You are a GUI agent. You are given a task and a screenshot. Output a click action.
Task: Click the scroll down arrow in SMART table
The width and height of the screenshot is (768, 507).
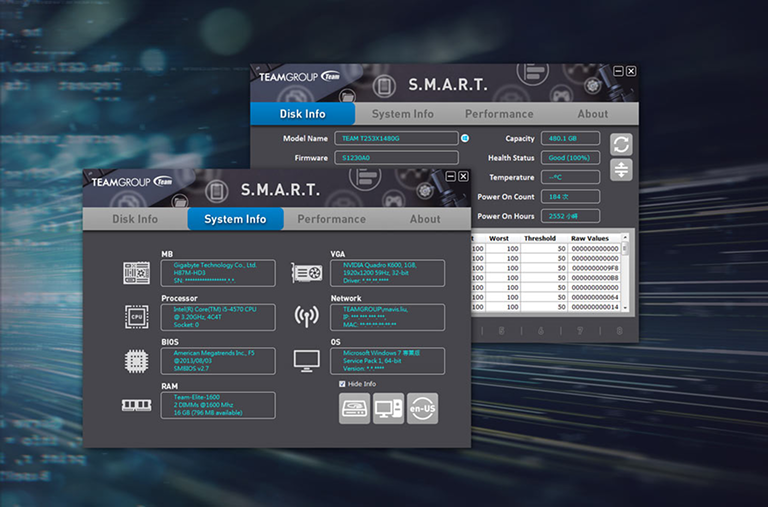(x=625, y=308)
